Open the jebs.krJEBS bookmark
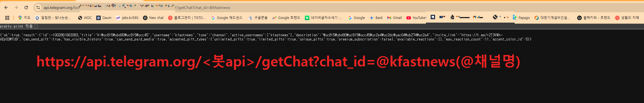644x103 pixels. click(127, 18)
